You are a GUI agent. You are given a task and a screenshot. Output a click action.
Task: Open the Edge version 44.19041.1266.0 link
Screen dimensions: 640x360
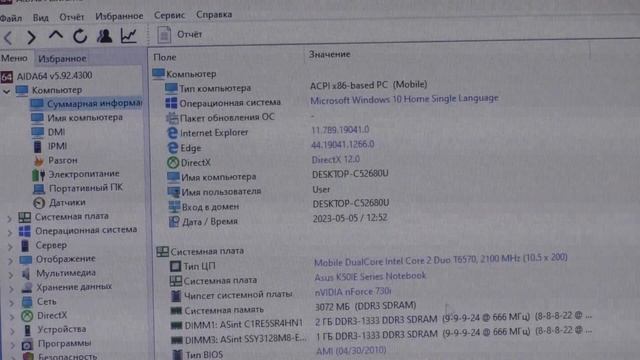tap(342, 144)
